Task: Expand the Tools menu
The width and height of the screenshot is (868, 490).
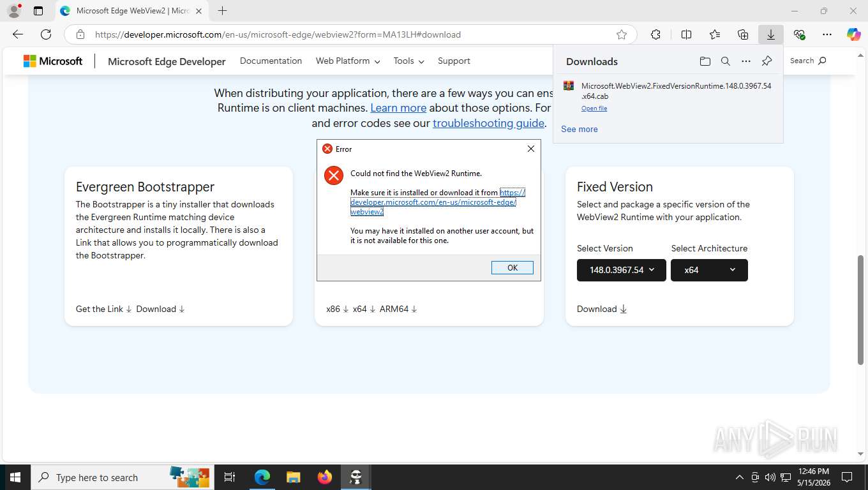Action: click(408, 61)
